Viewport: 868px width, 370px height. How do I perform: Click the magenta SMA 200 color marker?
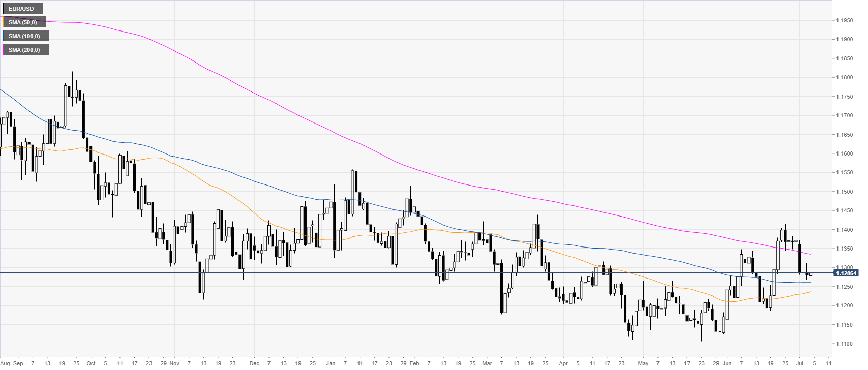4,50
